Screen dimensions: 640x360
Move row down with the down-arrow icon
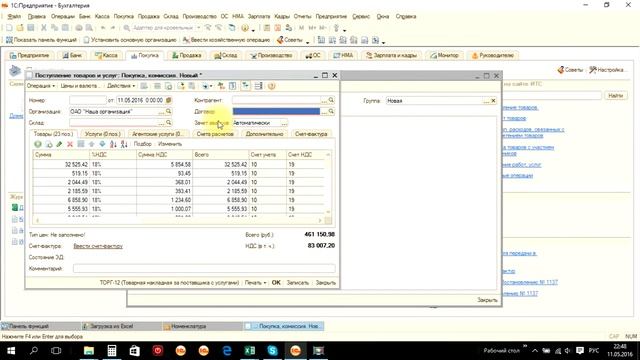point(102,144)
